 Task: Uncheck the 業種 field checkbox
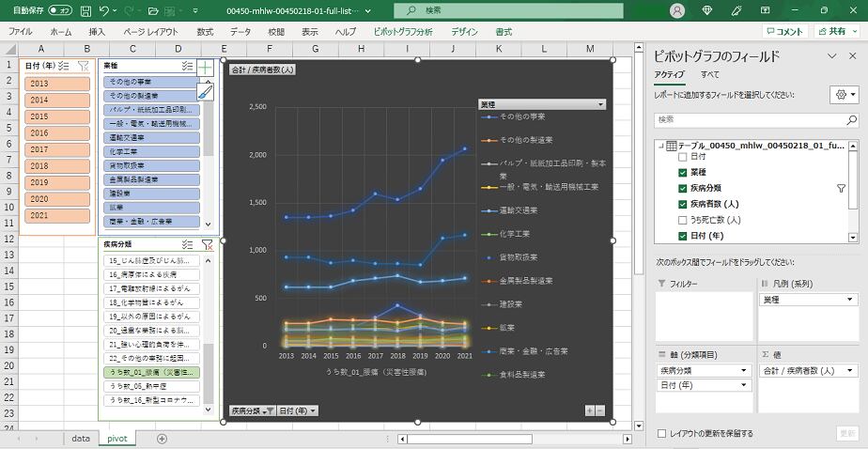click(683, 173)
